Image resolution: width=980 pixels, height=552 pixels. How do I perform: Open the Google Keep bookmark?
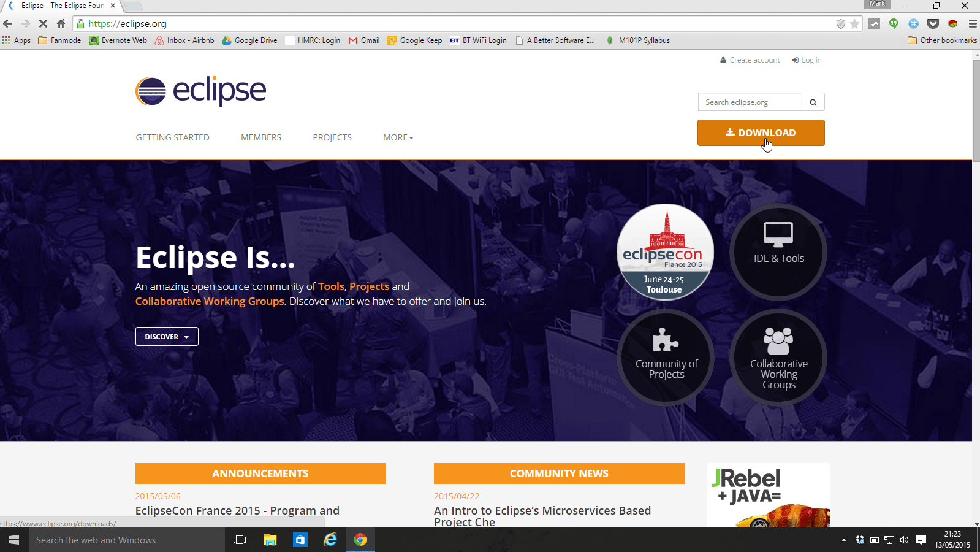click(x=414, y=40)
